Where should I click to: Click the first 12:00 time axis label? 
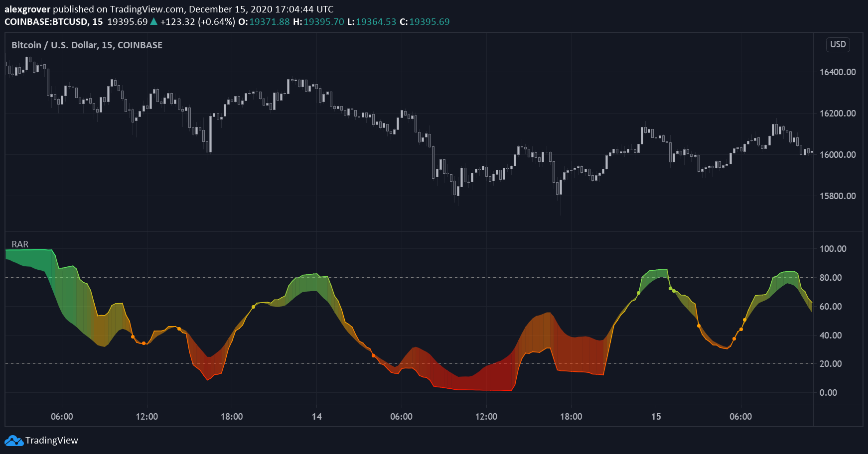146,417
